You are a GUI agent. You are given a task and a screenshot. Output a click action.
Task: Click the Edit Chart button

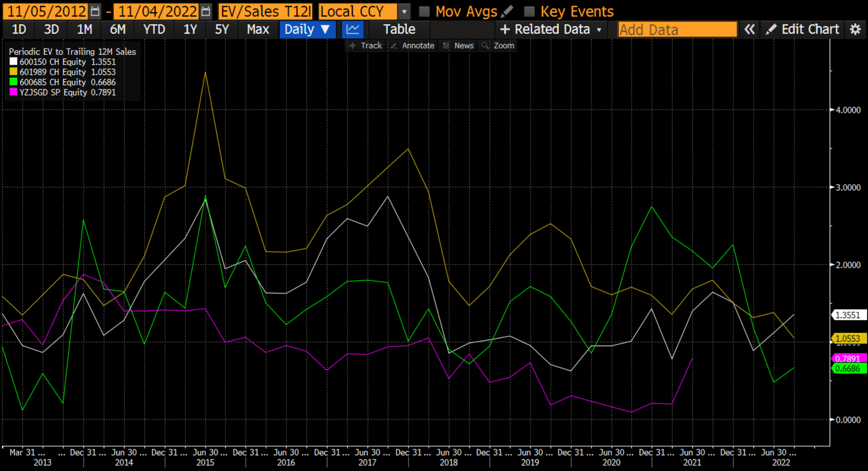click(802, 29)
